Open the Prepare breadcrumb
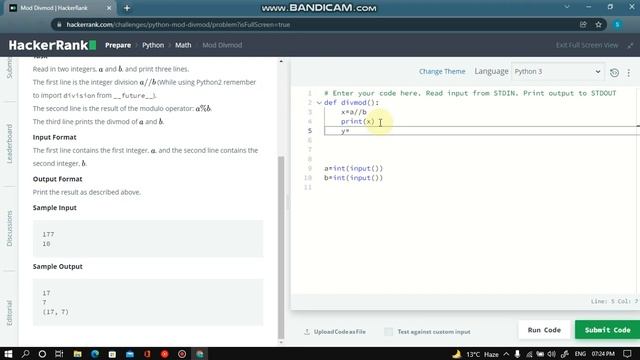 118,45
